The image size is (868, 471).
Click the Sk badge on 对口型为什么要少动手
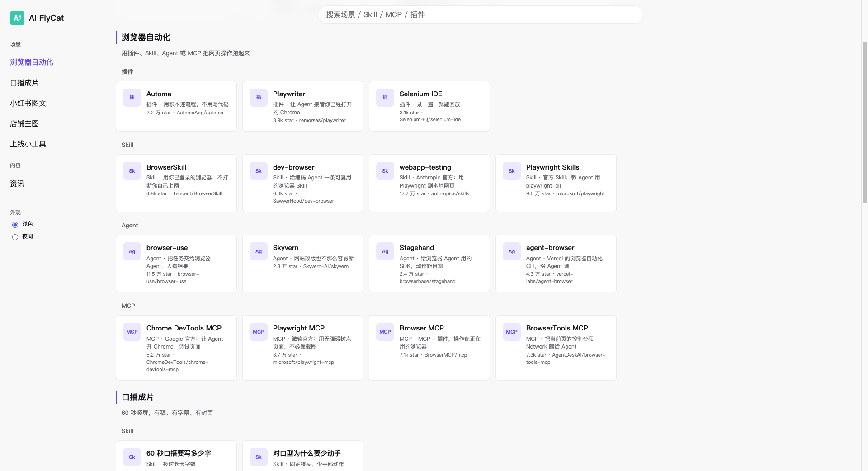[259, 457]
